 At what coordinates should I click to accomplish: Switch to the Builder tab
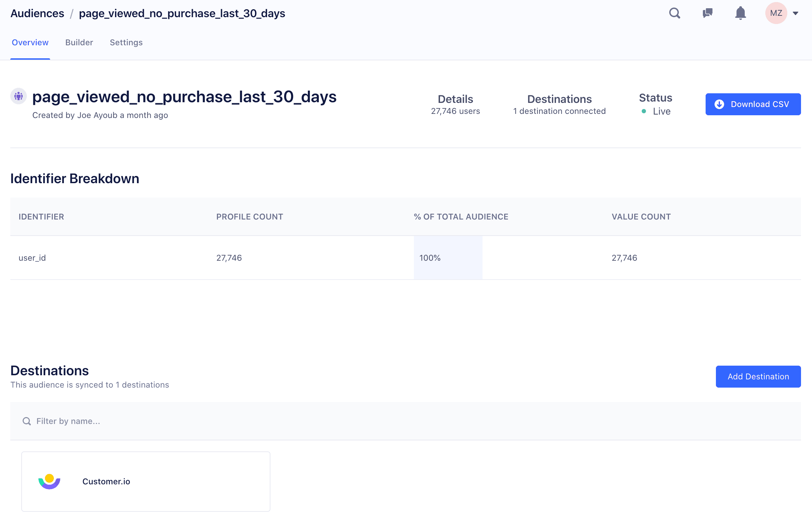79,42
